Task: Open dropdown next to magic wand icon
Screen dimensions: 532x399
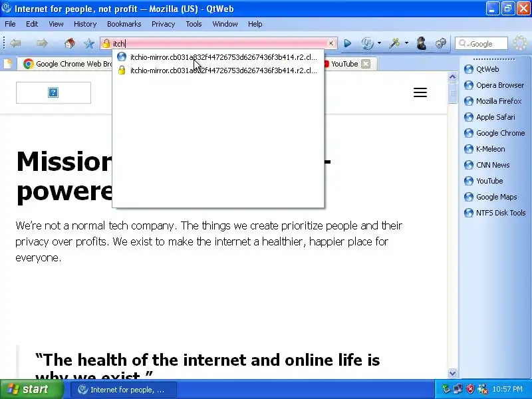Action: click(406, 43)
